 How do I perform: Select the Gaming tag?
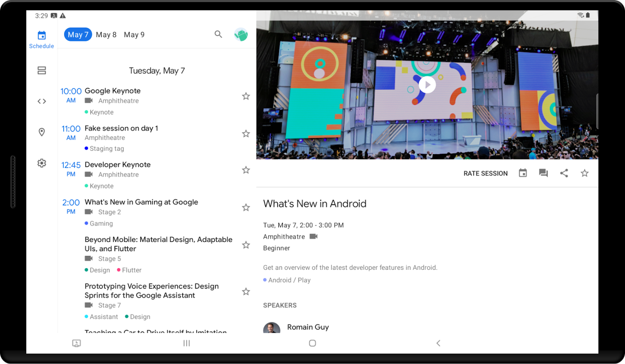pyautogui.click(x=99, y=223)
